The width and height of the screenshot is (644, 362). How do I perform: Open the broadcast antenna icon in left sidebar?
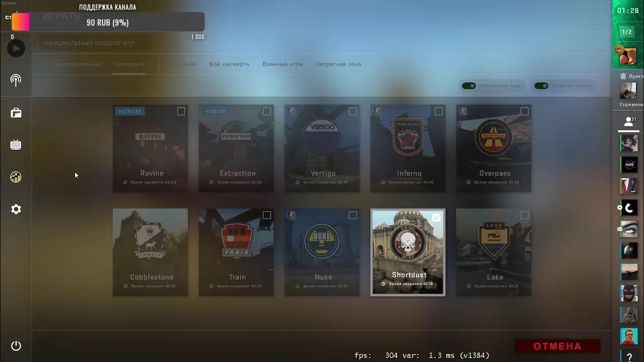(x=16, y=80)
